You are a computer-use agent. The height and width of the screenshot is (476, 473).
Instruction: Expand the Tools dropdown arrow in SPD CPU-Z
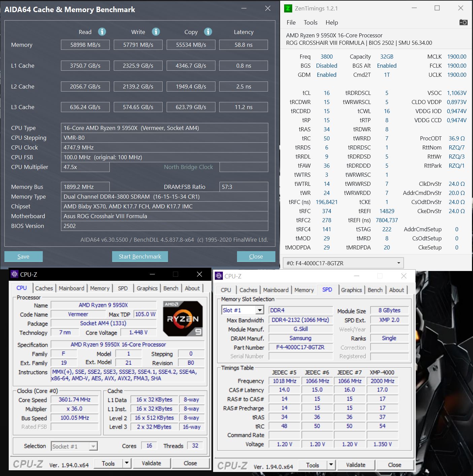tap(331, 465)
